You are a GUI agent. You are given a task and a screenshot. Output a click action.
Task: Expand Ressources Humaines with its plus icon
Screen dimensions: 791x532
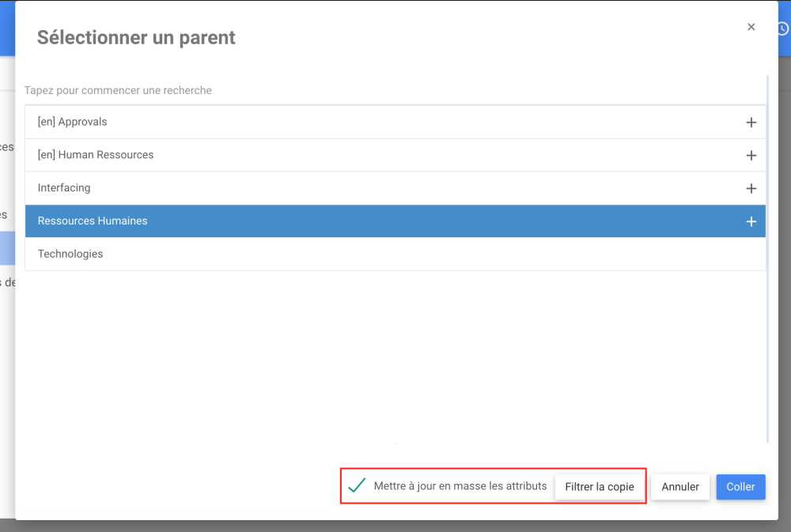(x=751, y=222)
